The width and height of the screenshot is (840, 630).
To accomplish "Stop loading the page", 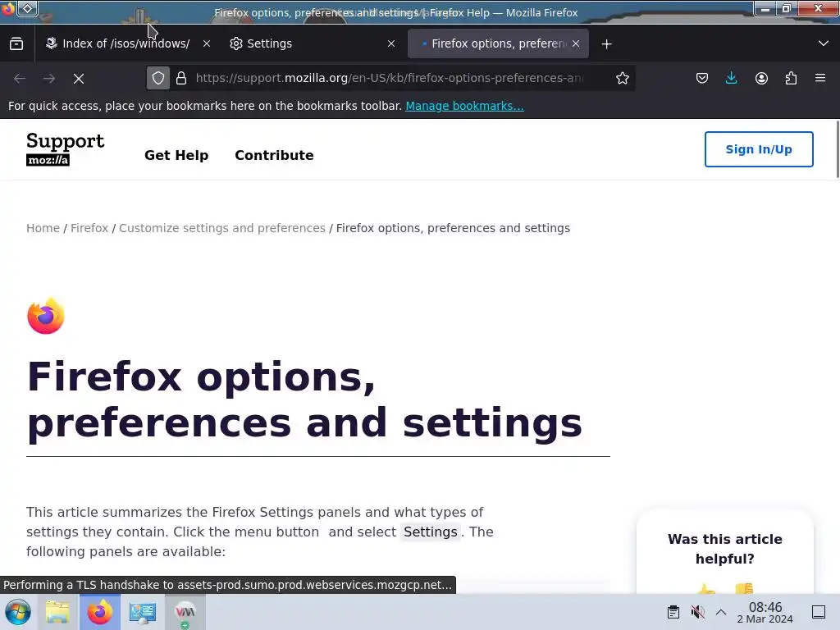I will 79,79.
